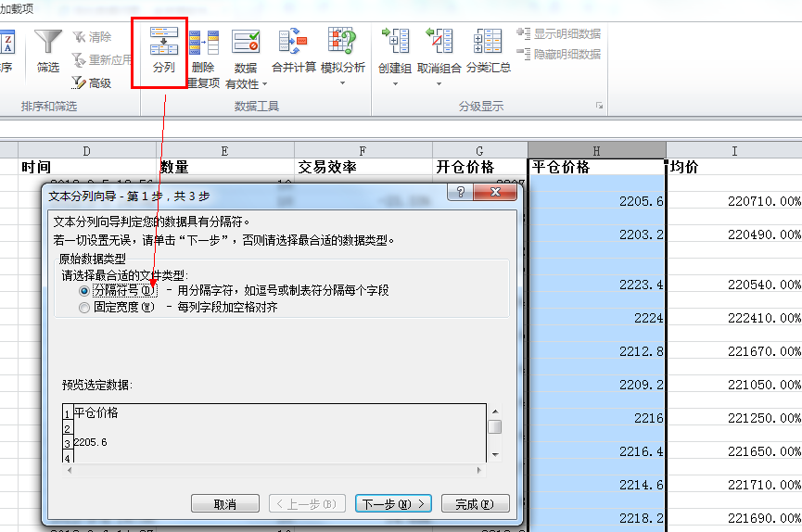The height and width of the screenshot is (532, 802).
Task: Close the Text to Columns wizard dialog
Action: pyautogui.click(x=495, y=192)
